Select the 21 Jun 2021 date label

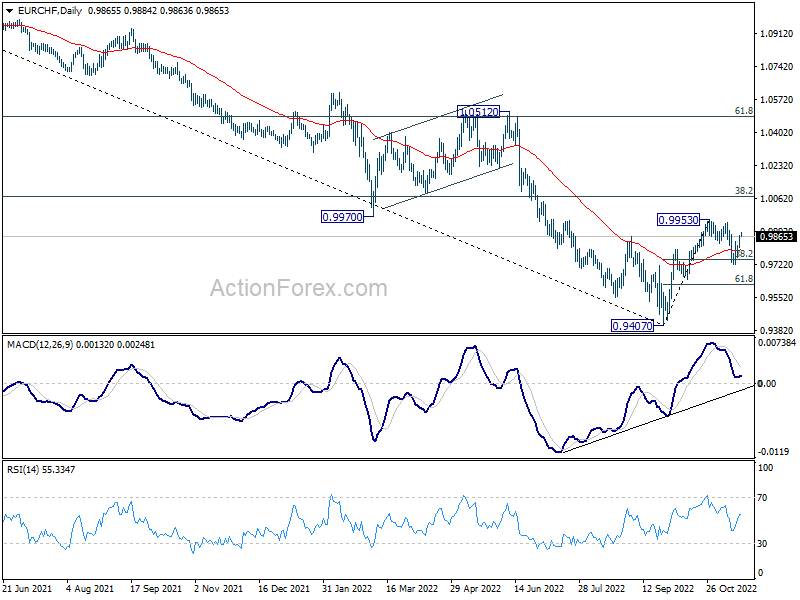(29, 589)
